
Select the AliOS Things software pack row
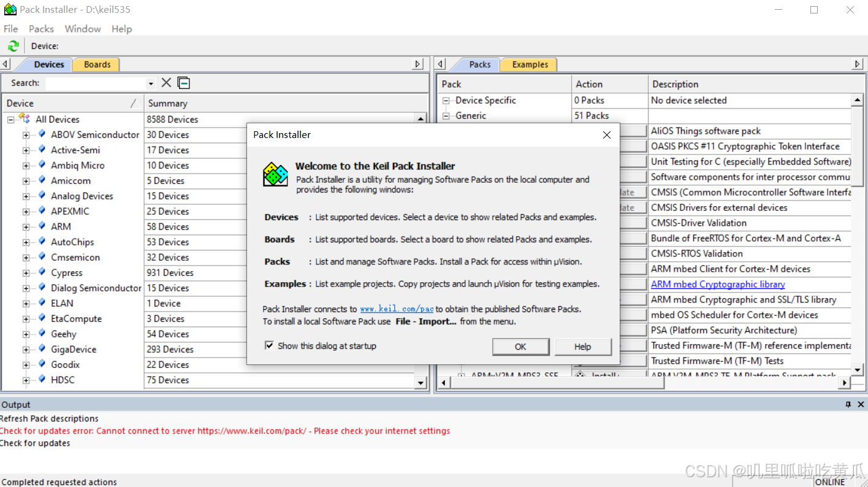pyautogui.click(x=750, y=131)
